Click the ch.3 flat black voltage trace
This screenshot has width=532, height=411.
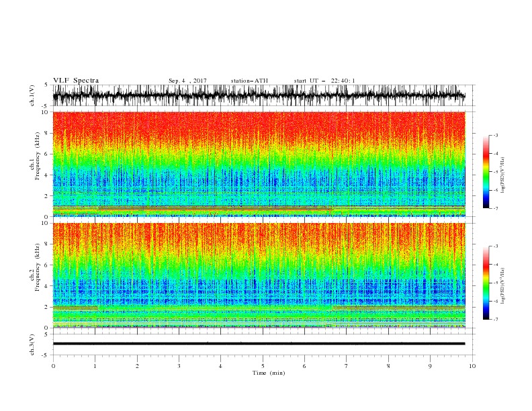[259, 344]
